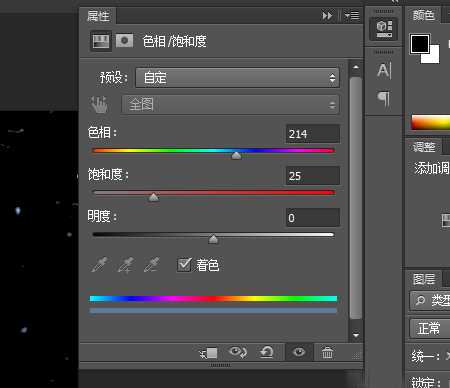Click the 明度 lightness slider handle
Image resolution: width=450 pixels, height=388 pixels.
point(213,239)
